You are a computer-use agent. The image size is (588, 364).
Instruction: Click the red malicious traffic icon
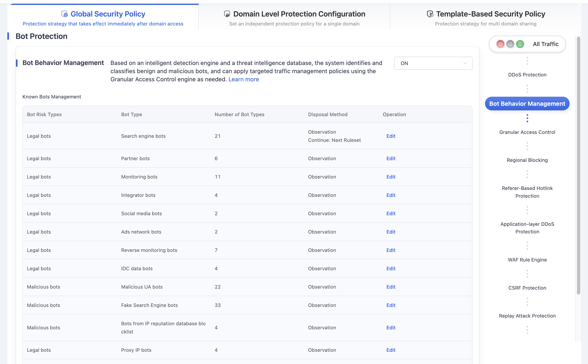click(x=500, y=44)
